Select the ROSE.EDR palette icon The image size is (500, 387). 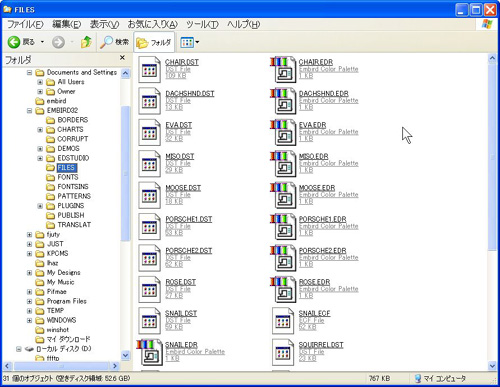tap(283, 289)
